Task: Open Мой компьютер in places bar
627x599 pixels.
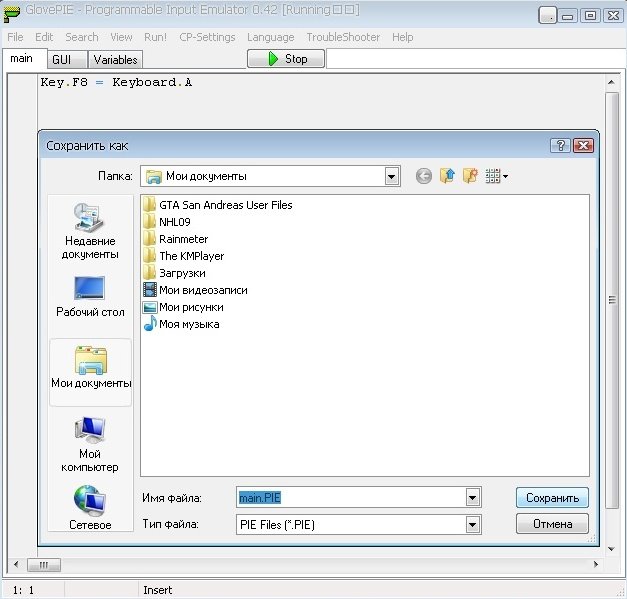Action: 90,444
